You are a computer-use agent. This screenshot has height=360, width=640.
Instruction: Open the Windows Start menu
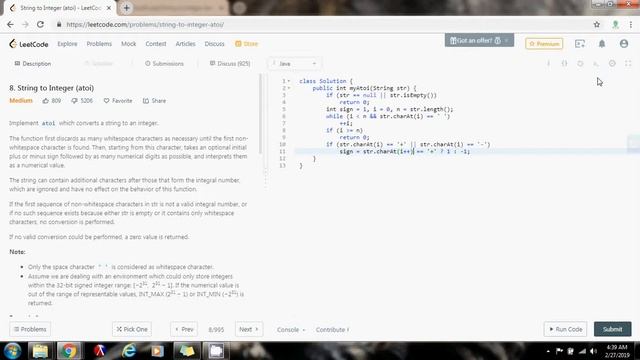[12, 351]
